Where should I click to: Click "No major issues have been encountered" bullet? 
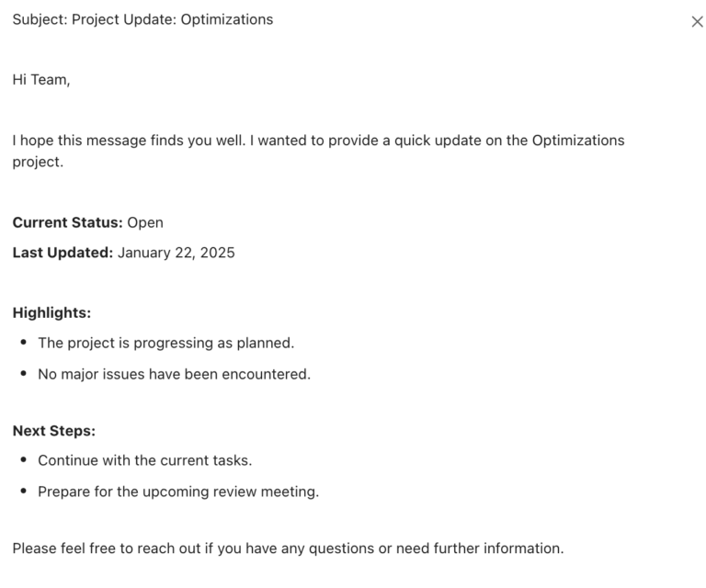coord(174,374)
